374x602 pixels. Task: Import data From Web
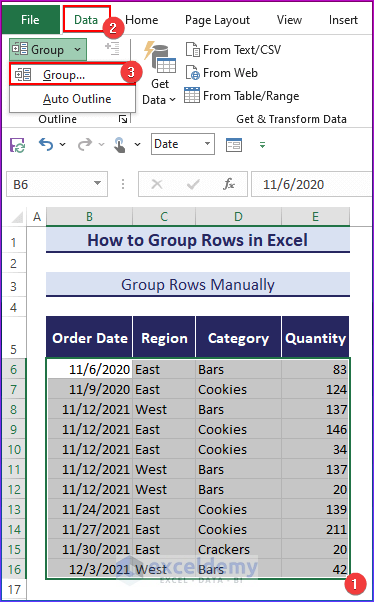coord(222,73)
